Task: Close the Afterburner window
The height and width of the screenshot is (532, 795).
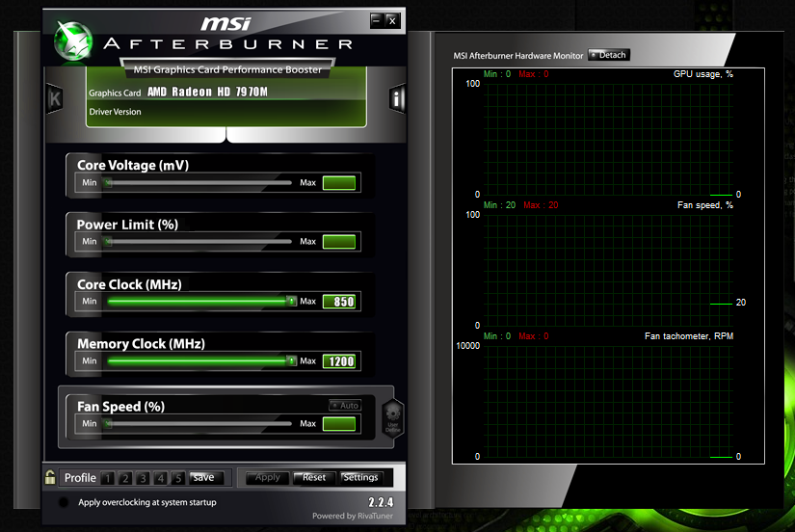Action: 392,20
